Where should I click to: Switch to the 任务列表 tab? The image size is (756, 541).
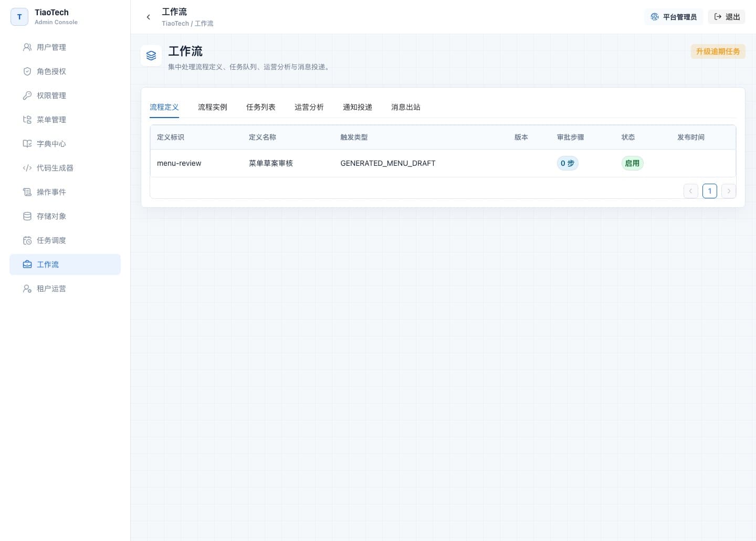(261, 107)
